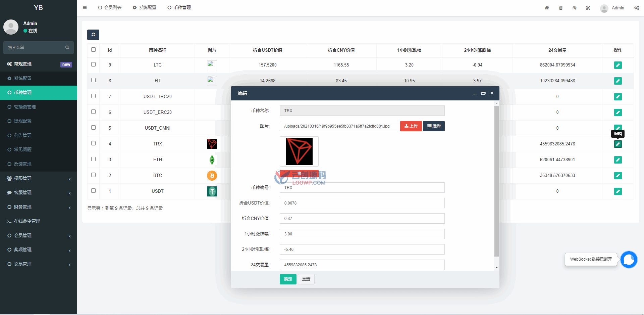The width and height of the screenshot is (644, 315).
Task: Click the broken image in LTC row
Action: pos(212,65)
